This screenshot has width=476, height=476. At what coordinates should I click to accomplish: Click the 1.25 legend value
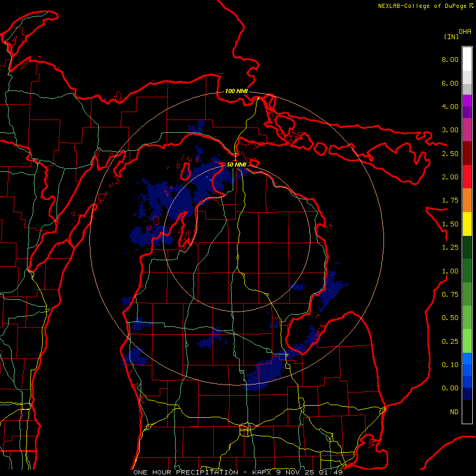point(450,248)
